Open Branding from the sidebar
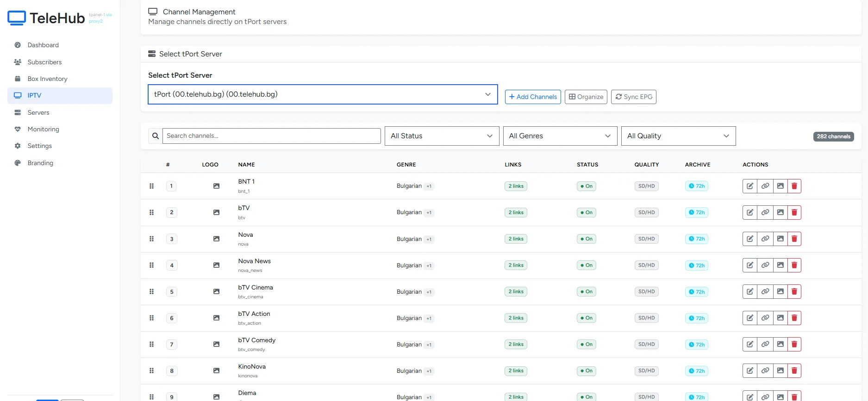Image resolution: width=868 pixels, height=401 pixels. tap(60, 163)
